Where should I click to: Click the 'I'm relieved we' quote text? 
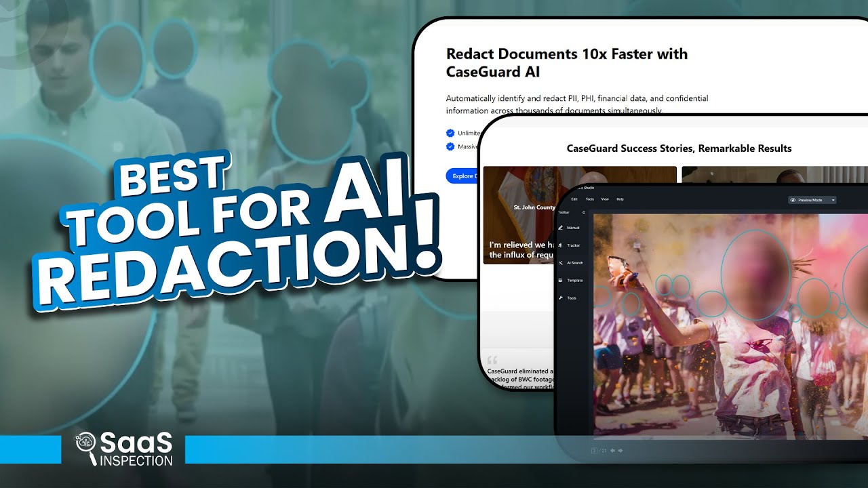coord(522,250)
